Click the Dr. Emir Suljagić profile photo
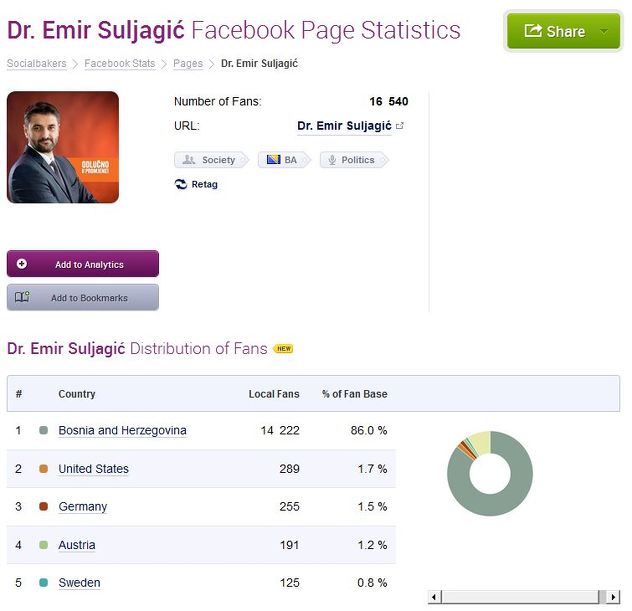632x611 pixels. pyautogui.click(x=63, y=147)
